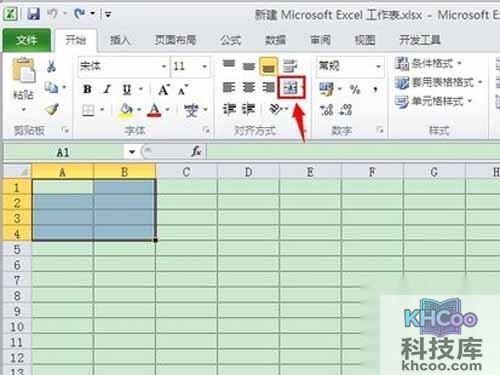Image resolution: width=500 pixels, height=375 pixels.
Task: Open the Number format dialog launcher
Action: tap(380, 130)
